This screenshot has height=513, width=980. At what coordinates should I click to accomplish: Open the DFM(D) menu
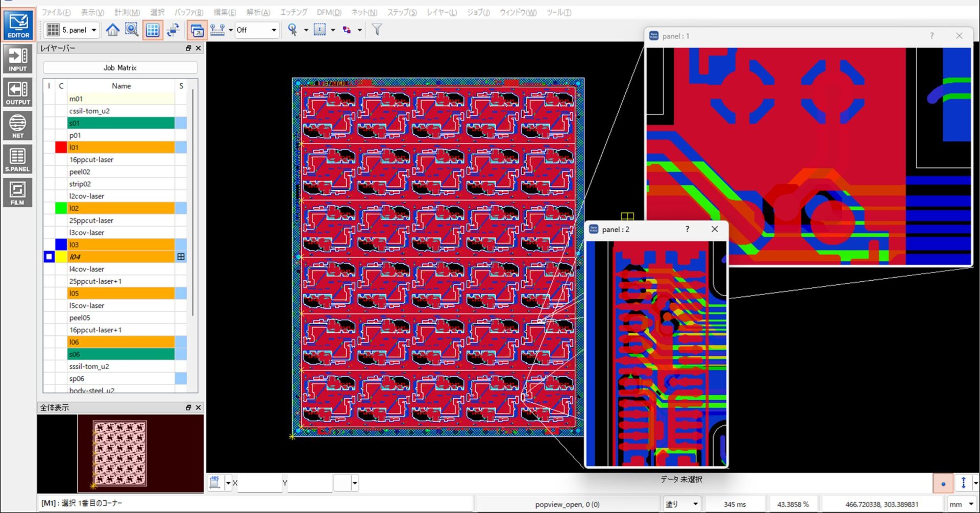click(x=329, y=12)
